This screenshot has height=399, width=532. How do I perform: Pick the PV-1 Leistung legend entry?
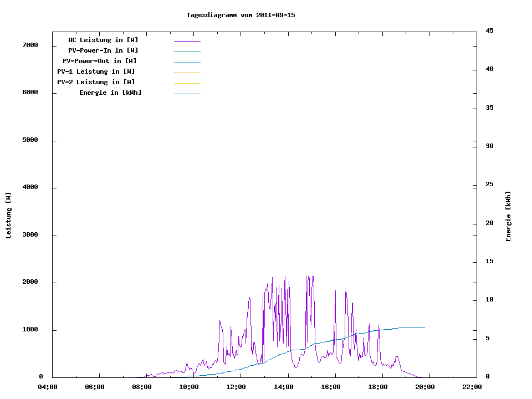pos(96,71)
